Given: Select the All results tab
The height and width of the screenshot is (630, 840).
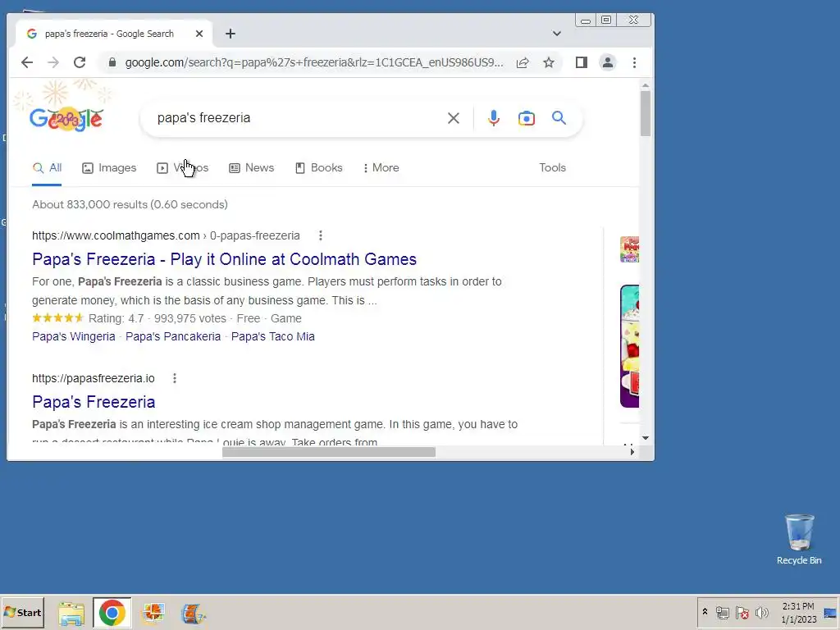Looking at the screenshot, I should pos(47,167).
